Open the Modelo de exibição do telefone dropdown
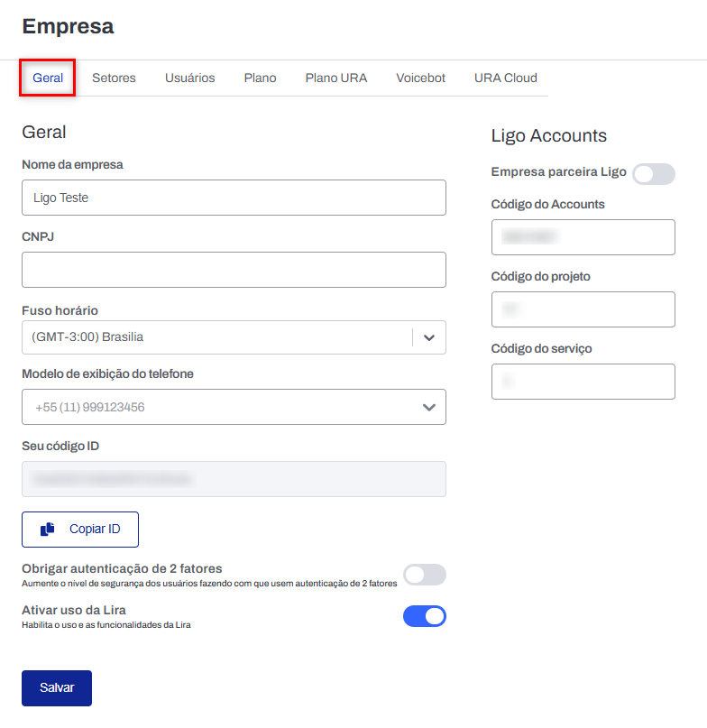This screenshot has width=707, height=728. [234, 407]
